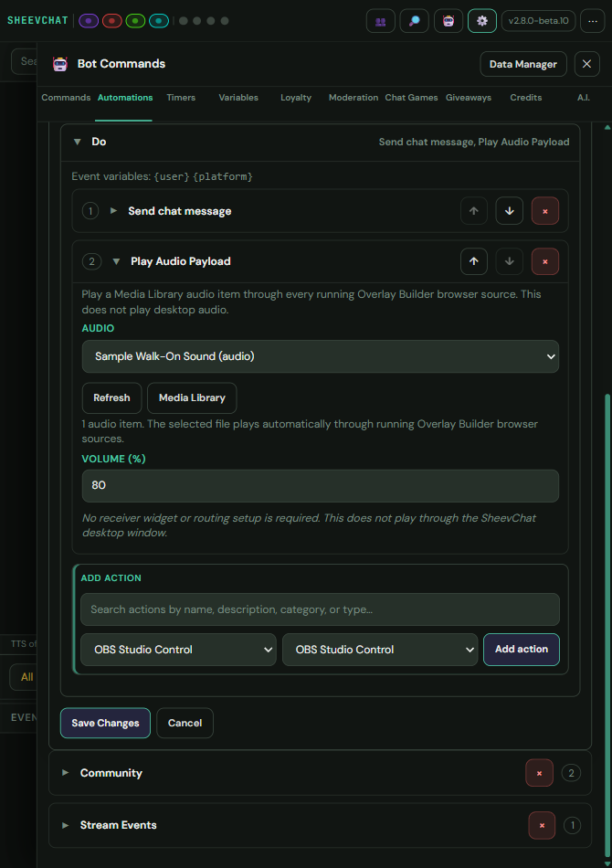
Task: Click the teal platform status pill
Action: (159, 21)
